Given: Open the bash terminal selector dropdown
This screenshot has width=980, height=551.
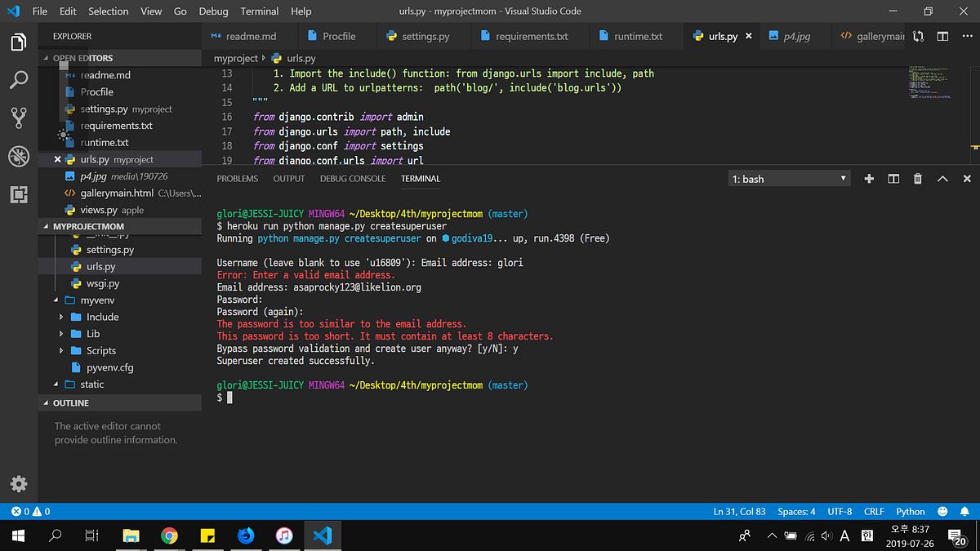Looking at the screenshot, I should [x=789, y=179].
